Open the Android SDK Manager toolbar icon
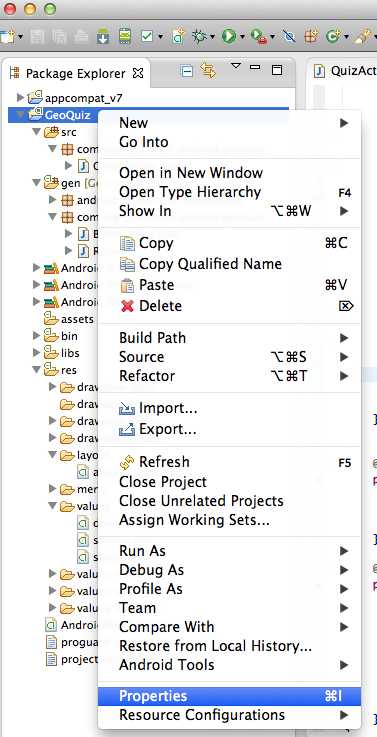The width and height of the screenshot is (377, 737). tap(103, 36)
